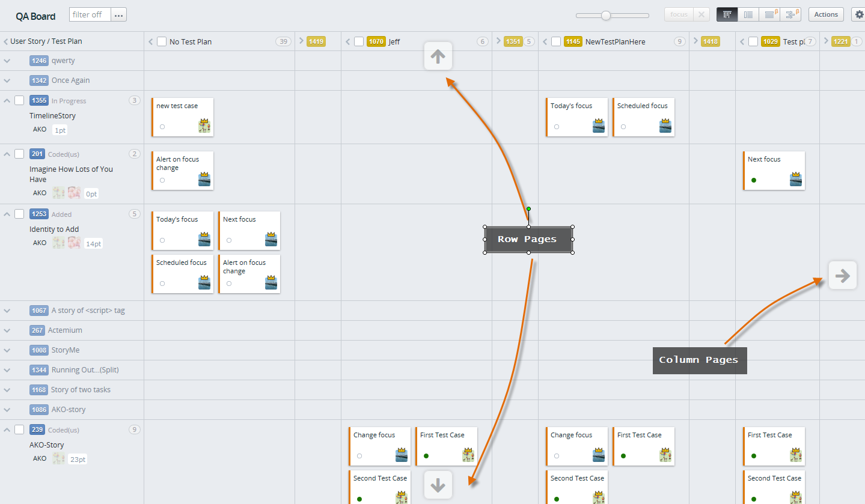Expand the qwerty story row
Image resolution: width=865 pixels, height=504 pixels.
7,61
